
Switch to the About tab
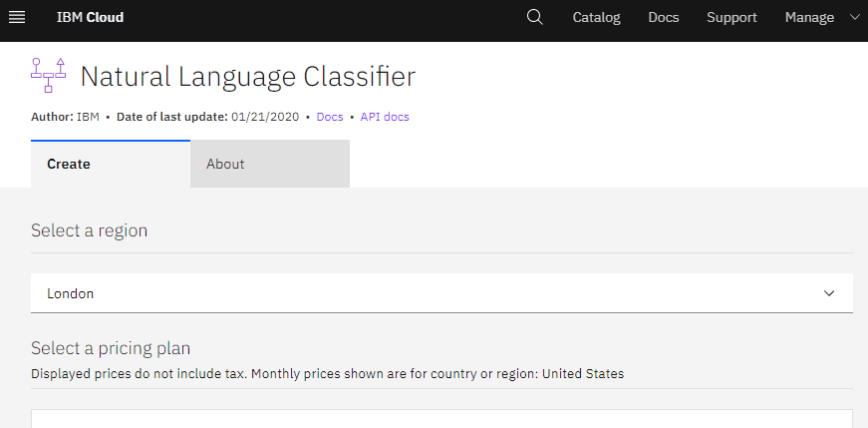click(x=270, y=164)
